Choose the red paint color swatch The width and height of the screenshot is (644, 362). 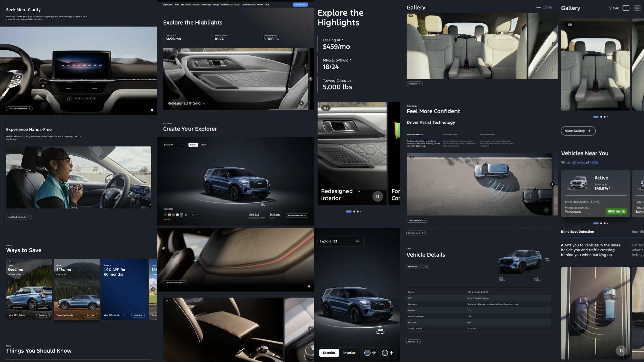[173, 215]
